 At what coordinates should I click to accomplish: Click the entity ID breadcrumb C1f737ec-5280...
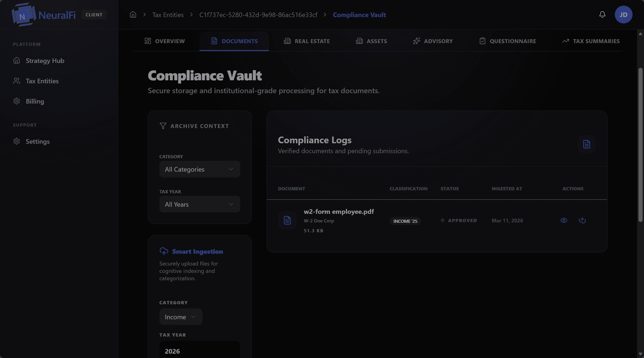(258, 15)
